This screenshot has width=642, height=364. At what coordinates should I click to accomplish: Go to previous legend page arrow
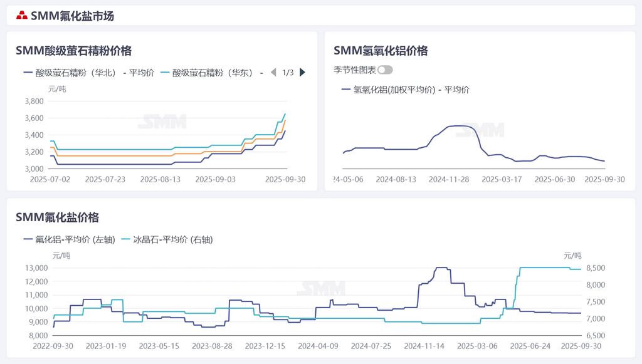[273, 73]
